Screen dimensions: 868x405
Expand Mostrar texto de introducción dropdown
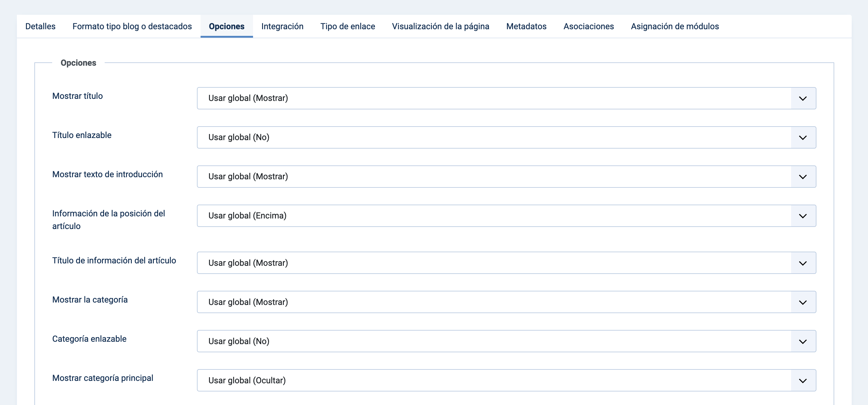pos(506,176)
